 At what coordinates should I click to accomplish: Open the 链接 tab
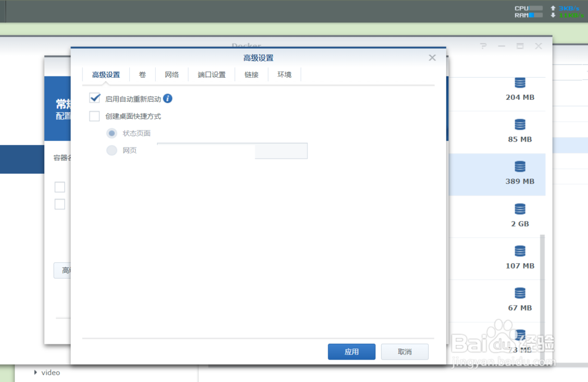pos(251,75)
